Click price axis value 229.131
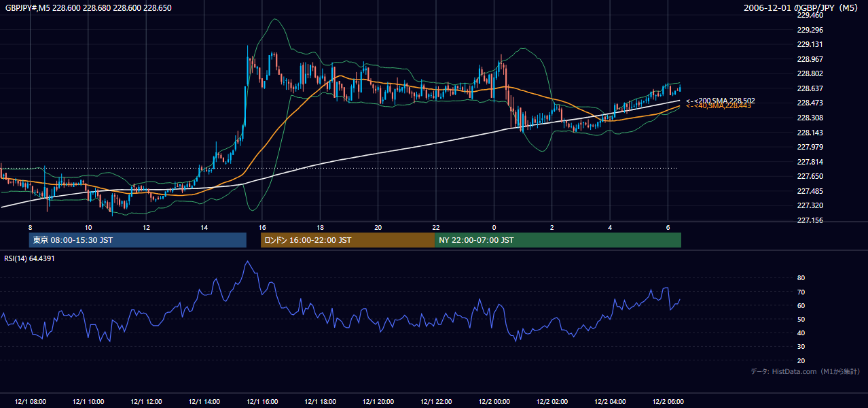This screenshot has width=868, height=408. (810, 44)
